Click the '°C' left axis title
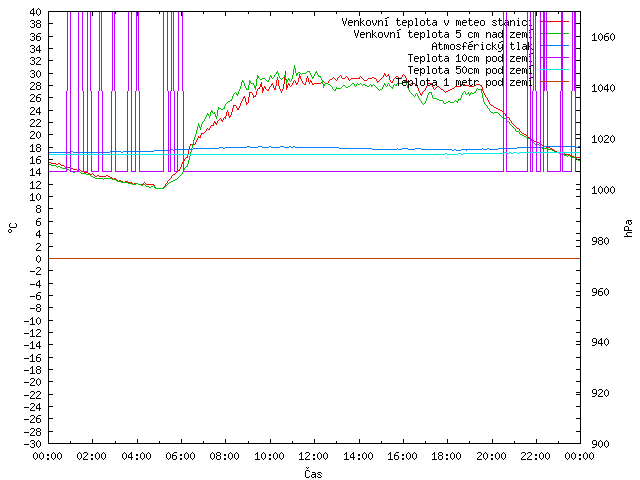The image size is (640, 480). tap(13, 228)
